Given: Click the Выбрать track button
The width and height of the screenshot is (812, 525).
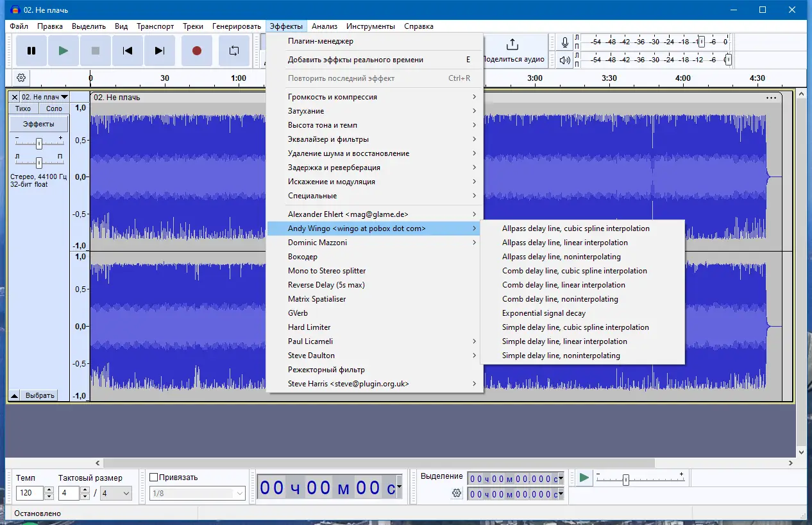Looking at the screenshot, I should (40, 395).
